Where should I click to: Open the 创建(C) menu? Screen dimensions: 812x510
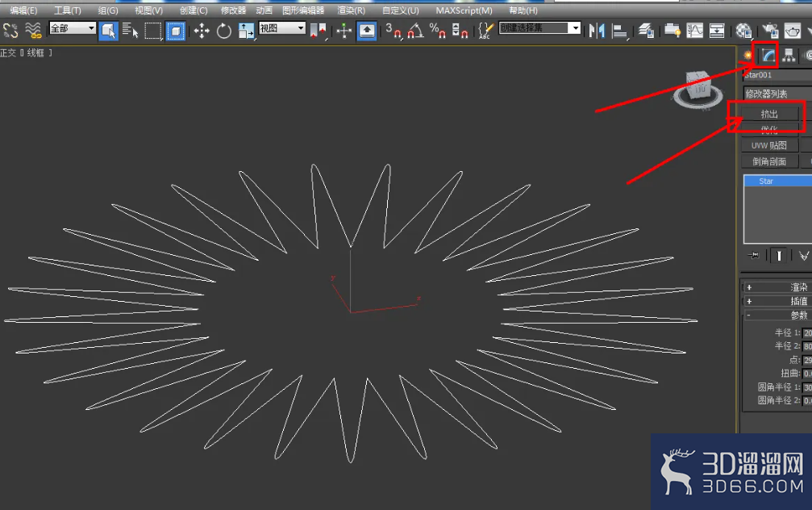tap(194, 10)
